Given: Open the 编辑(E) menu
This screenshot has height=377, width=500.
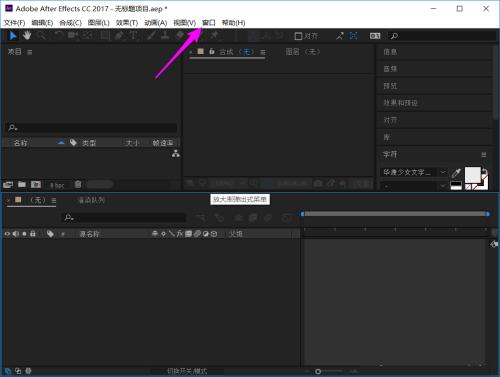Looking at the screenshot, I should coord(42,23).
